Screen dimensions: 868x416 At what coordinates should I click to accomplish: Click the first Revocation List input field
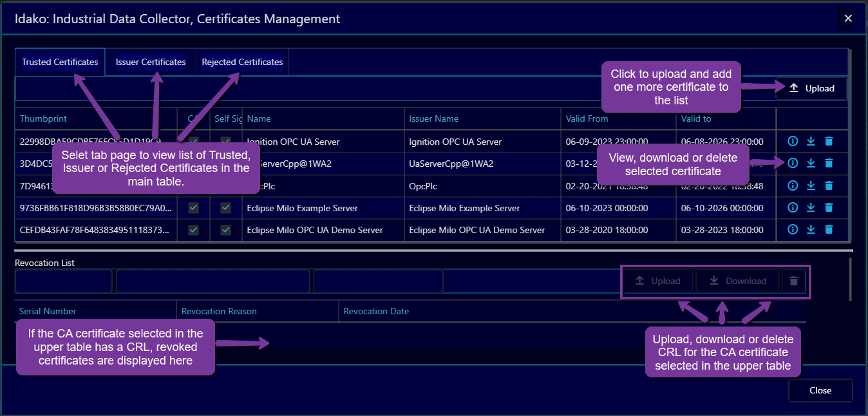pyautogui.click(x=64, y=281)
